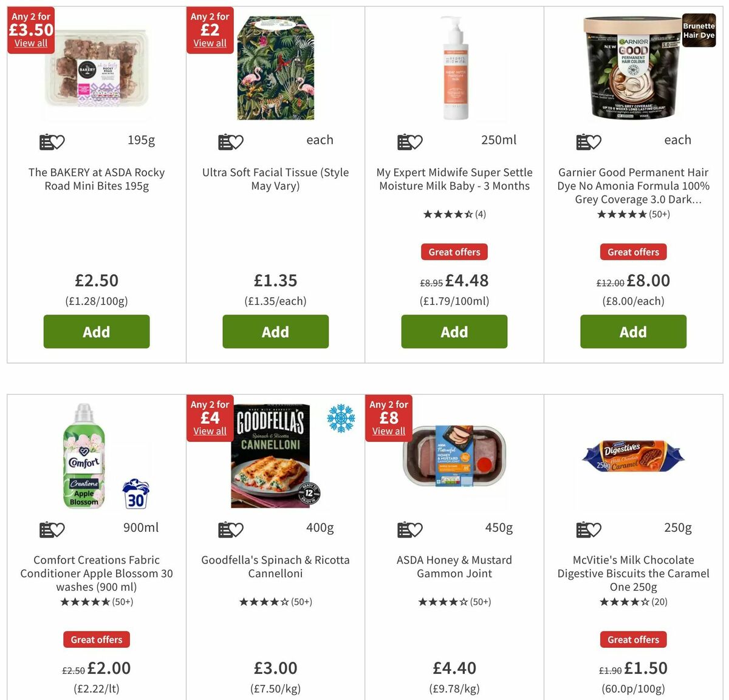Add Garnier hair dye to trolley

(633, 331)
